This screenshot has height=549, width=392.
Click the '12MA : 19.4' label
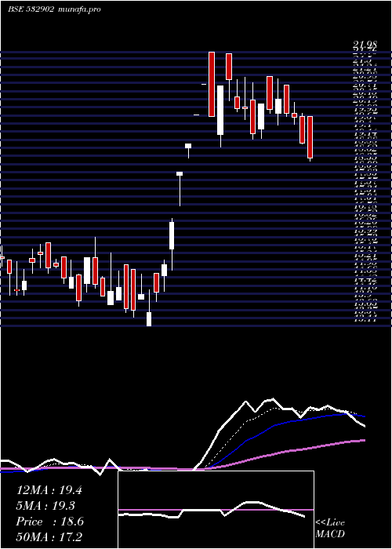pos(49,490)
